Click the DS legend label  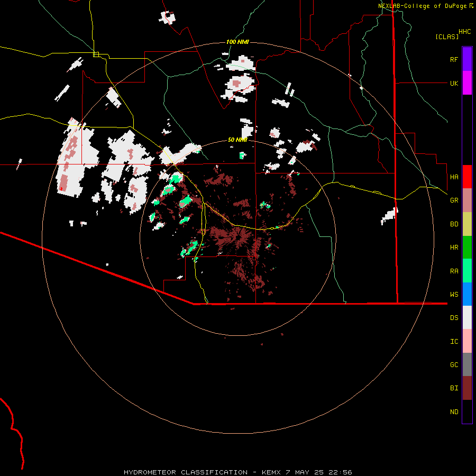pyautogui.click(x=454, y=318)
